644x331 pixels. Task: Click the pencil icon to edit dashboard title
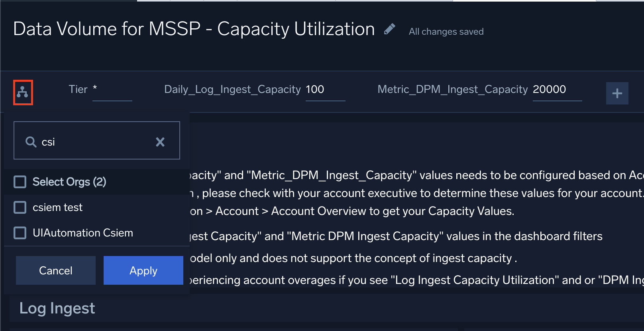click(389, 29)
